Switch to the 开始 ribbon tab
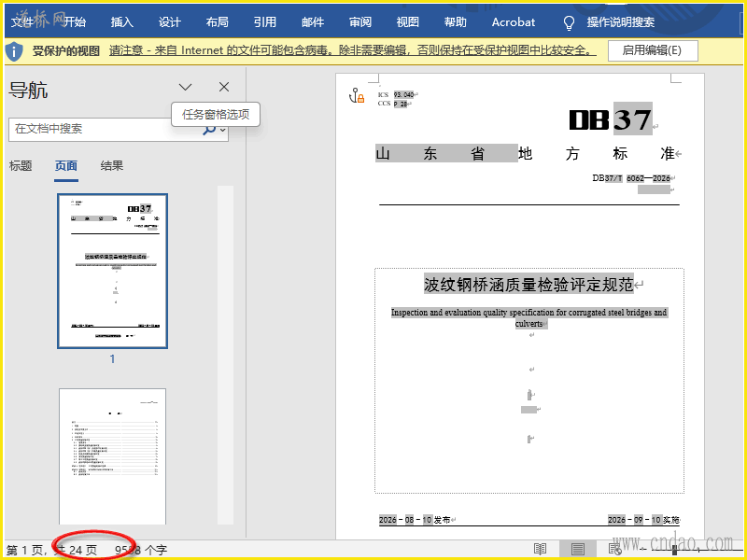The width and height of the screenshot is (747, 560). [x=75, y=21]
